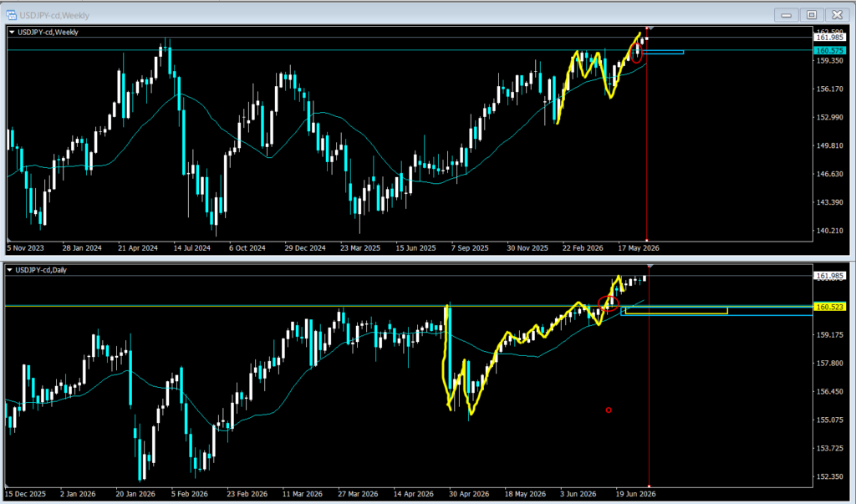Click the 159.175 price scale value
The width and height of the screenshot is (856, 504).
pos(829,334)
